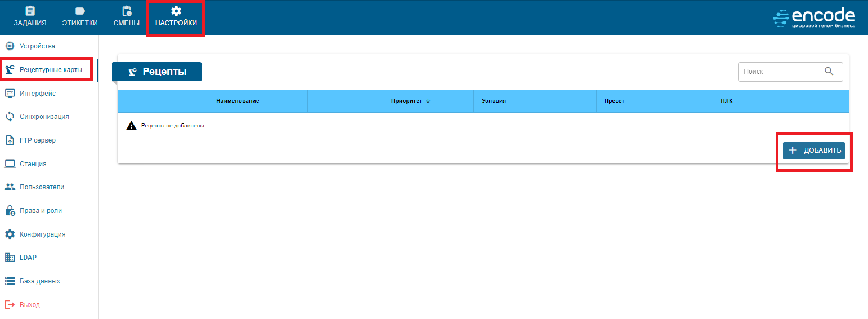Click the Устройства chip icon in sidebar
This screenshot has width=868, height=319.
(10, 46)
